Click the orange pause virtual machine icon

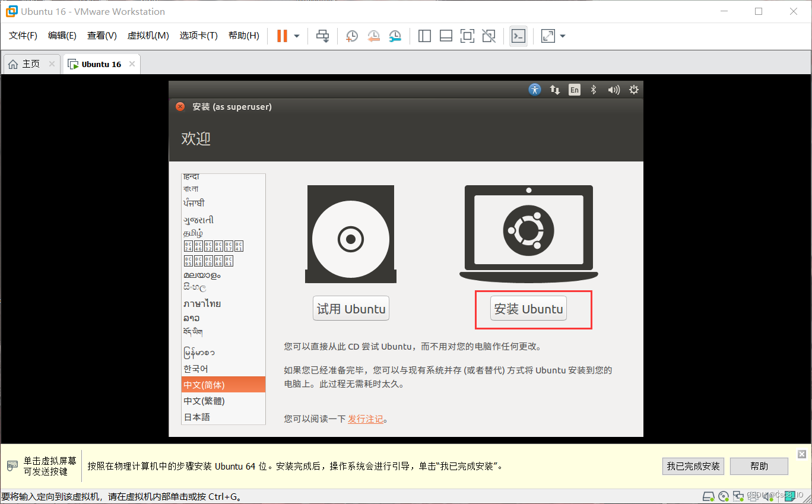(x=282, y=36)
